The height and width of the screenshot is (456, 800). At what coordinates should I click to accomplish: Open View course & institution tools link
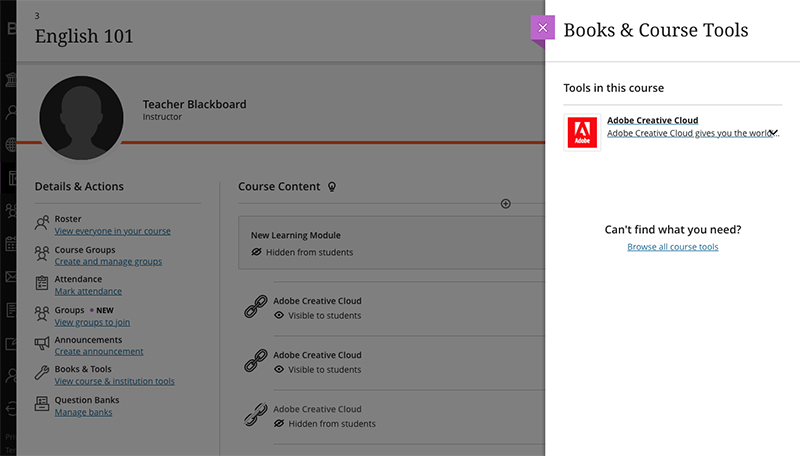tap(114, 381)
